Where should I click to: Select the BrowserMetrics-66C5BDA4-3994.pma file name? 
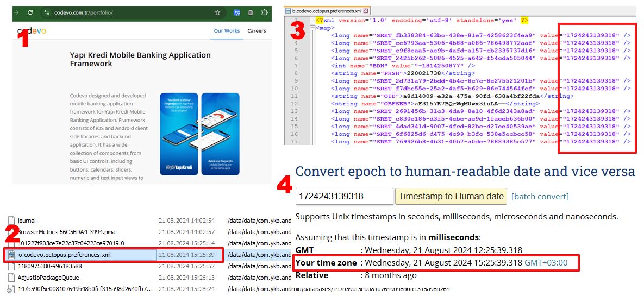[66, 232]
